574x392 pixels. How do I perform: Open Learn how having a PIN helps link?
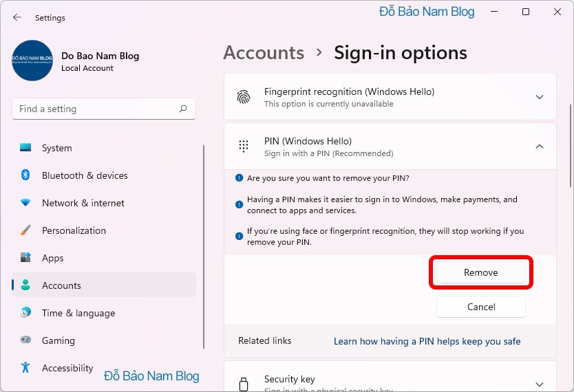427,341
